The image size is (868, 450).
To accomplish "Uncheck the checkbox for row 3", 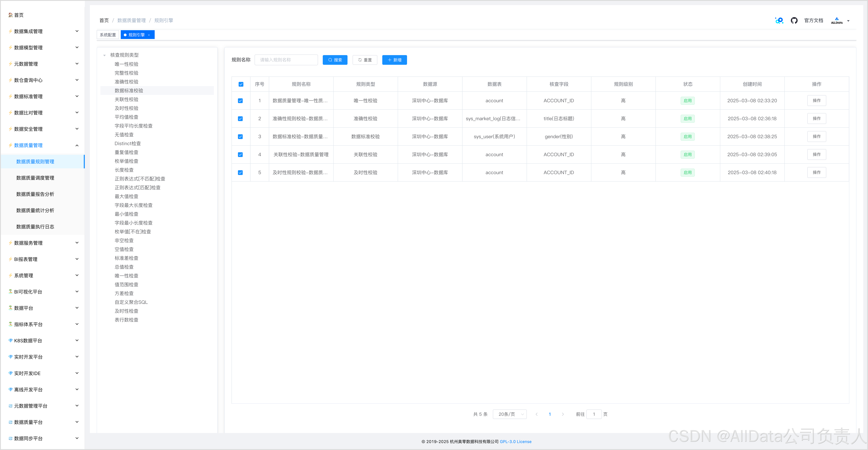I will (x=240, y=137).
